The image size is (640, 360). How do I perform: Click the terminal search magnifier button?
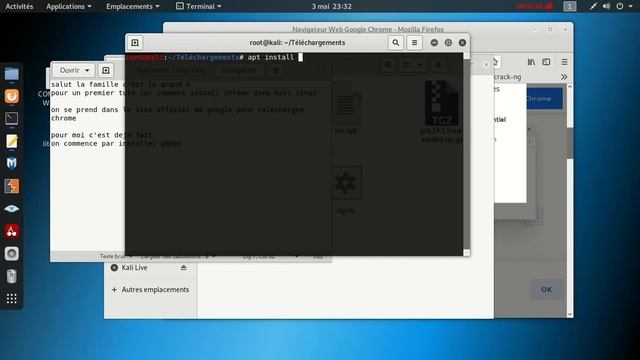[x=396, y=42]
